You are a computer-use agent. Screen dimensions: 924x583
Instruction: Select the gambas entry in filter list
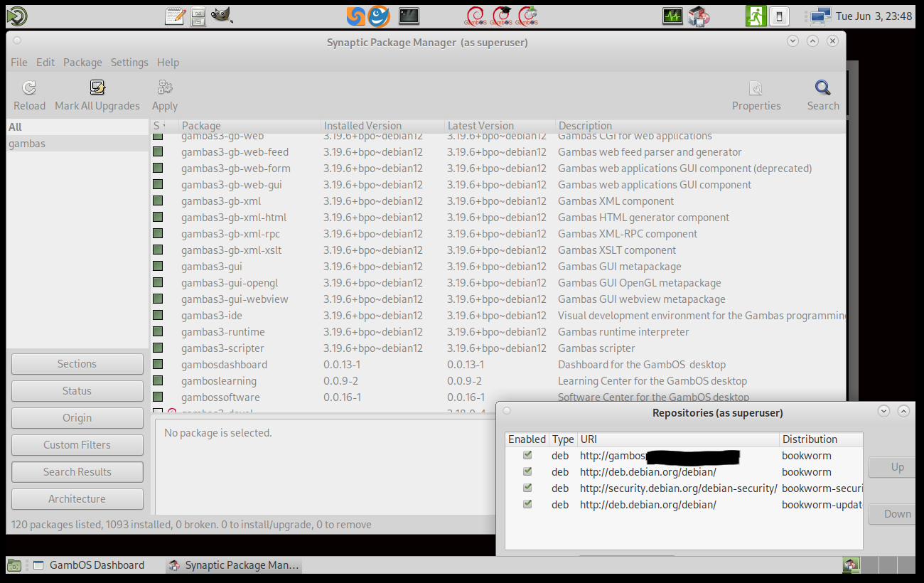(27, 144)
